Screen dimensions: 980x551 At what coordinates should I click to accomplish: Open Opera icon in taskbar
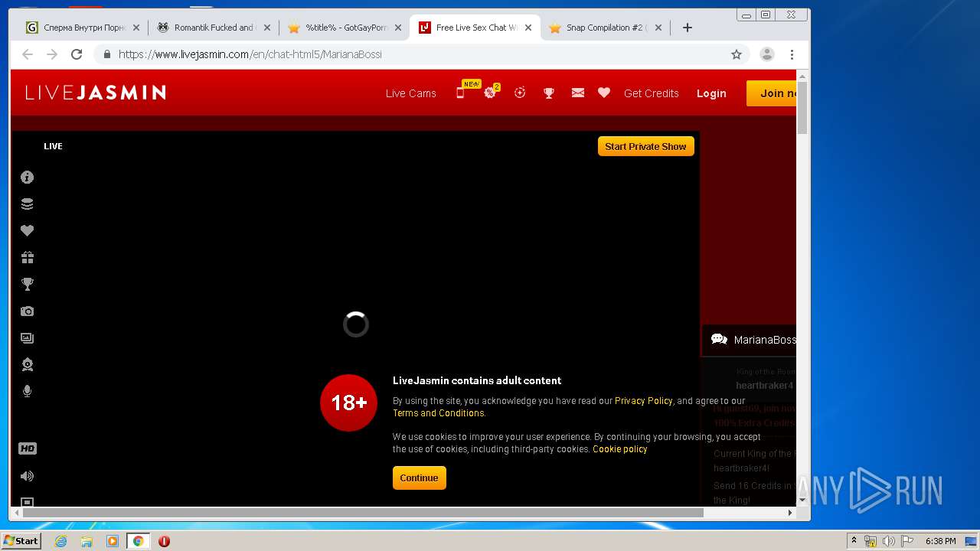click(164, 541)
